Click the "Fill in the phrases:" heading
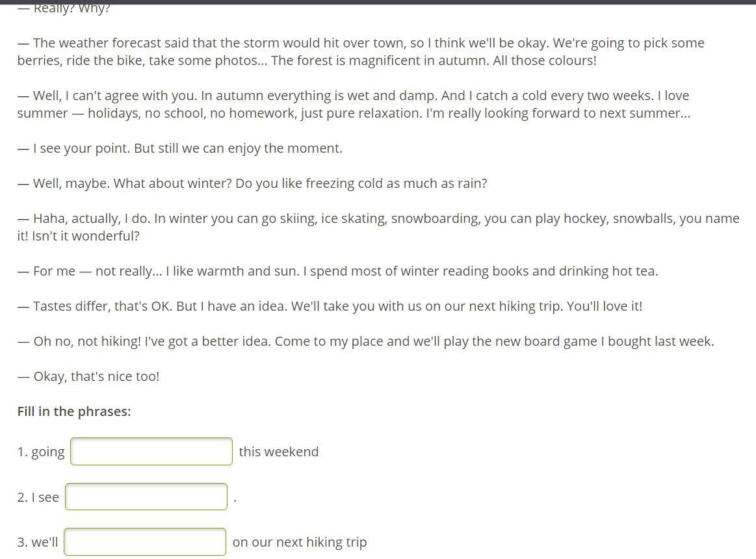The width and height of the screenshot is (756, 559). pos(74,411)
